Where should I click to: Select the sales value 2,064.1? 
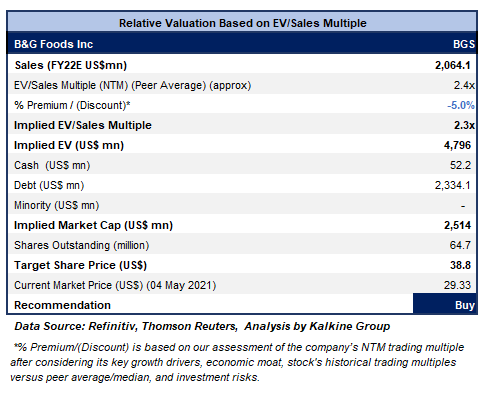[x=453, y=65]
